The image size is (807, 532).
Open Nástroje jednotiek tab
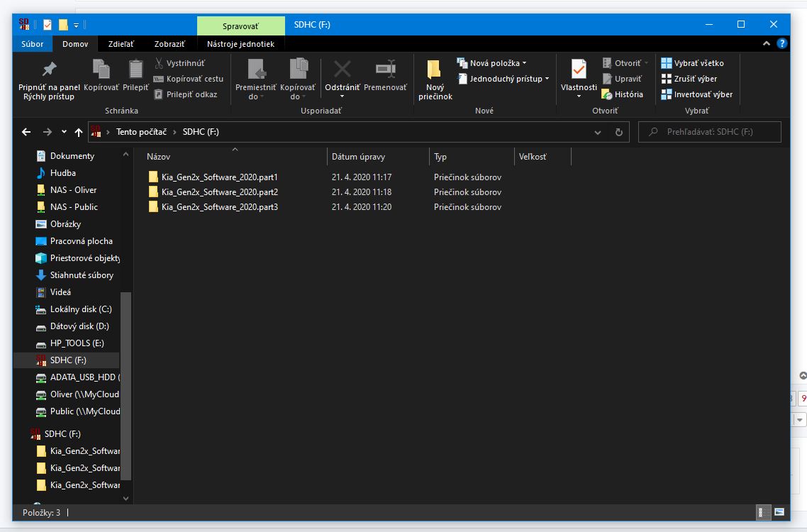coord(240,44)
